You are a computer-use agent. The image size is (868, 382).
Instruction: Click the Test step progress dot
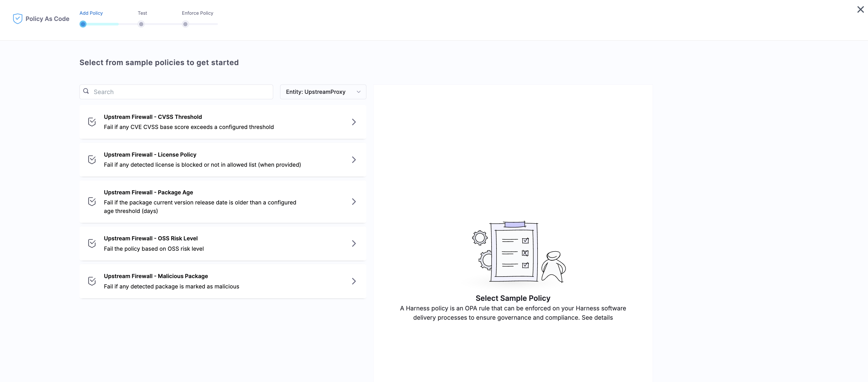point(141,24)
